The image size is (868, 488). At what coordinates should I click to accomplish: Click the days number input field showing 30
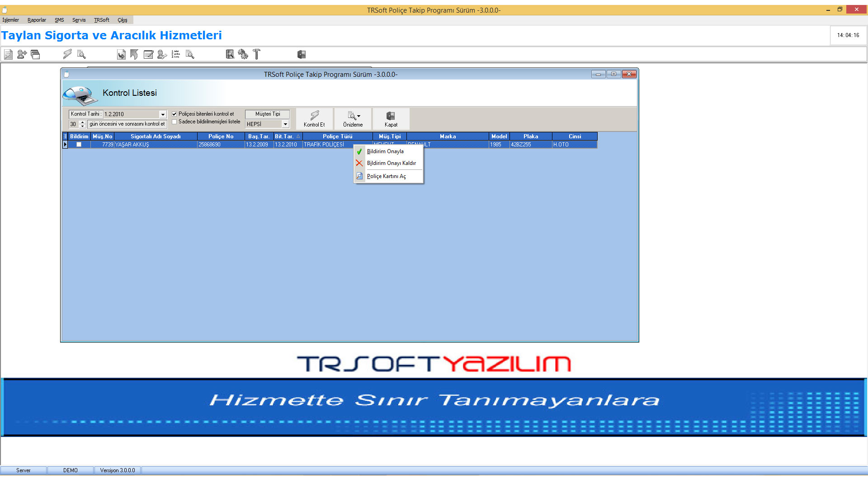[x=74, y=124]
